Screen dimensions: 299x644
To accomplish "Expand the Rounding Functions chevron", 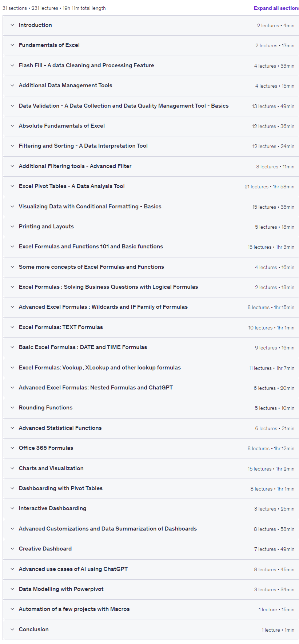I will tap(12, 408).
